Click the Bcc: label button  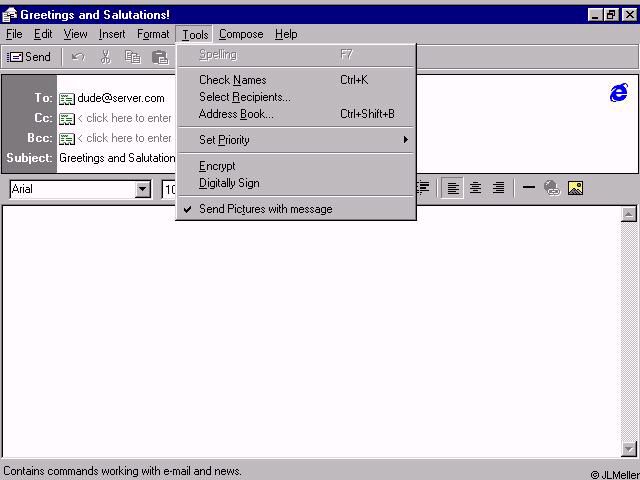[40, 138]
